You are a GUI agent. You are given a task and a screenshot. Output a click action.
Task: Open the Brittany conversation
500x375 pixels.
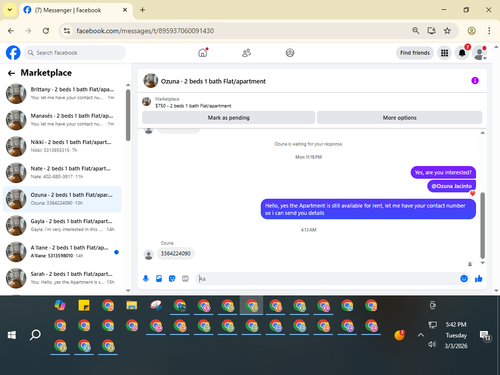tap(62, 93)
